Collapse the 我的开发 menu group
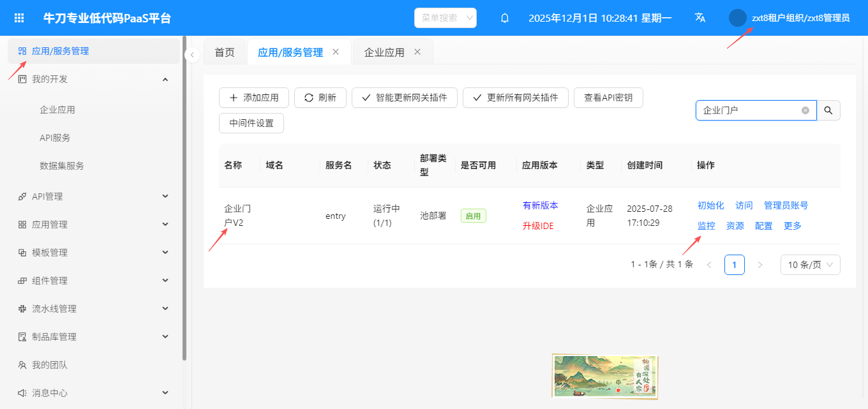868x409 pixels. (x=165, y=79)
